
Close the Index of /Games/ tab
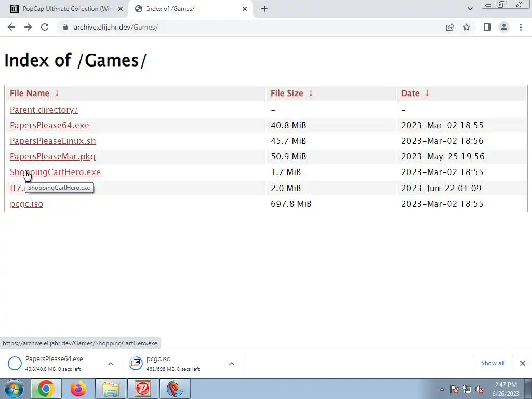pyautogui.click(x=245, y=9)
